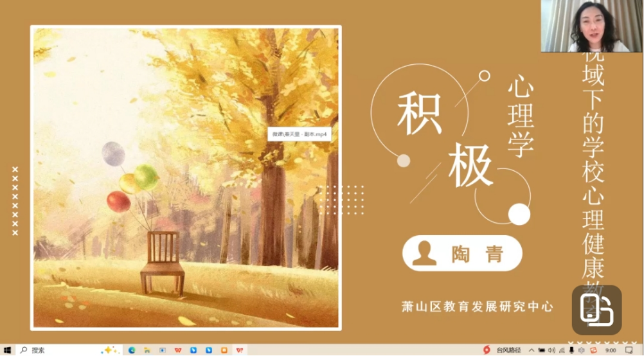Launch Microsoft Edge from the taskbar
Viewport: 644px width, 356px height.
(132, 350)
